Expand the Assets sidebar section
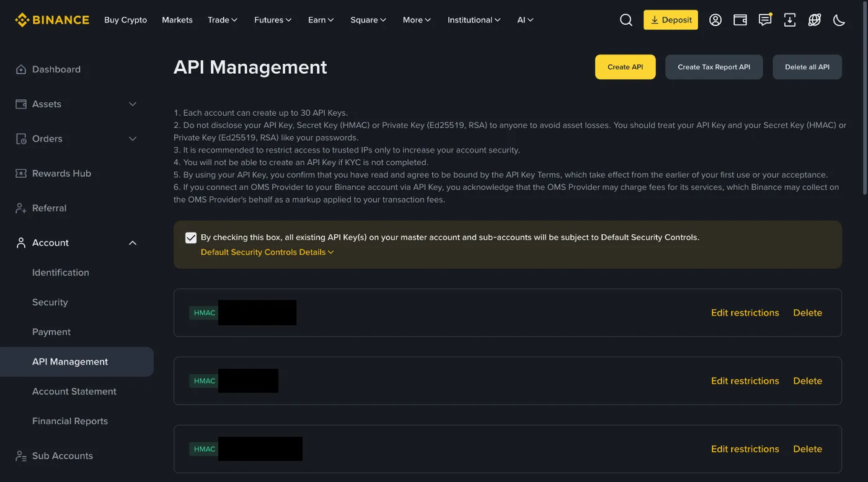This screenshot has width=868, height=482. coord(133,104)
